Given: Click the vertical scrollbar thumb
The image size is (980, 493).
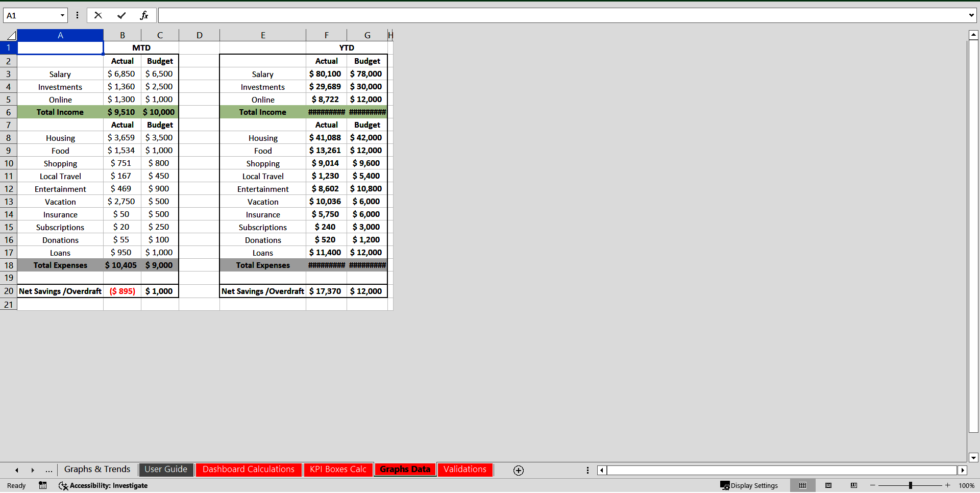Looking at the screenshot, I should click(x=973, y=237).
